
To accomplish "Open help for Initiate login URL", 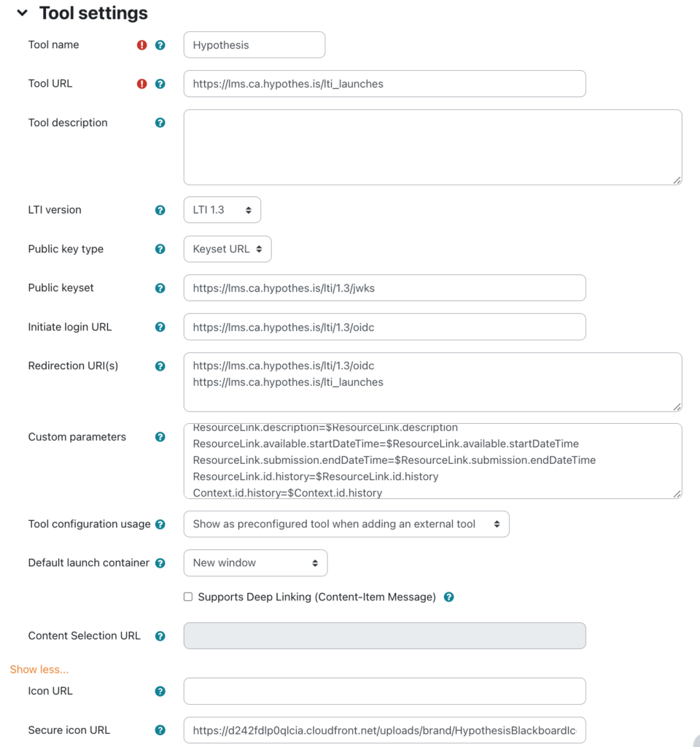I will [x=160, y=327].
